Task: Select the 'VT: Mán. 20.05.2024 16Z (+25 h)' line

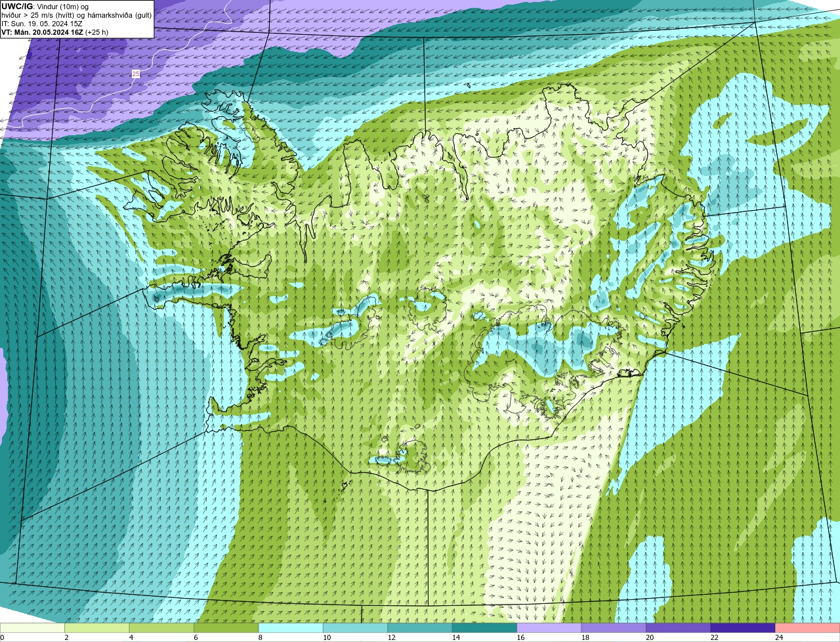Action: (55, 32)
